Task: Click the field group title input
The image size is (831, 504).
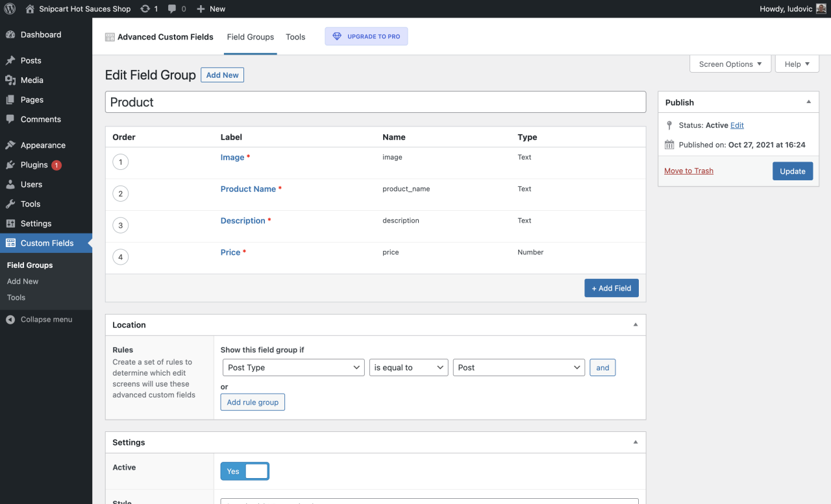Action: pos(375,102)
